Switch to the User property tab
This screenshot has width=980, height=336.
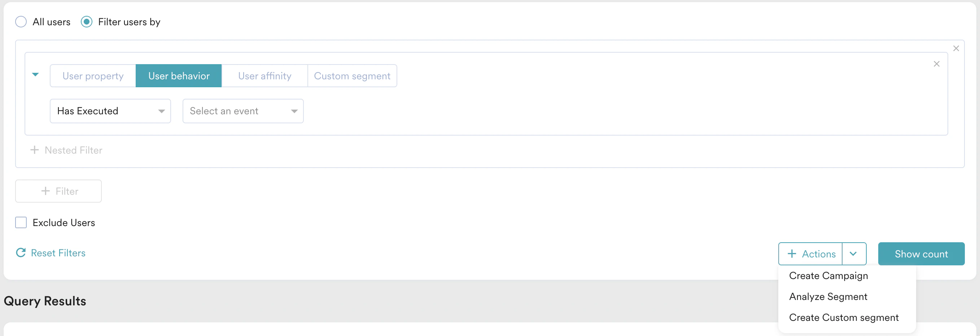tap(93, 76)
